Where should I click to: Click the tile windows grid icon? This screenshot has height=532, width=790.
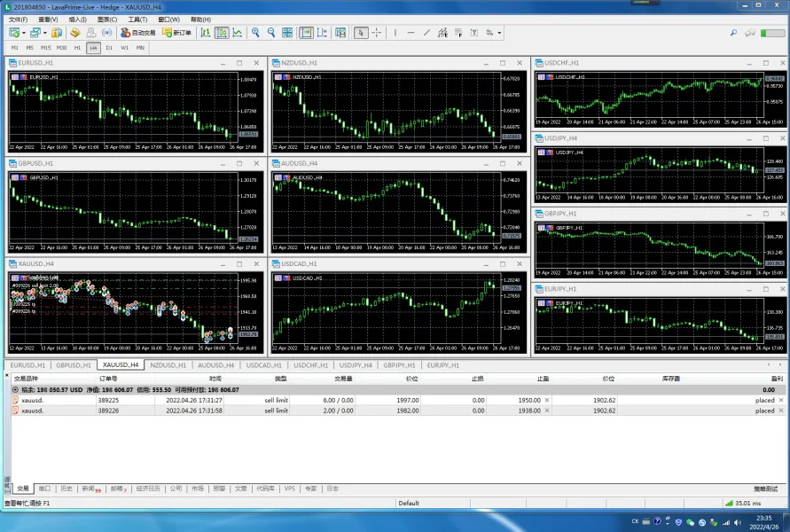(x=287, y=33)
